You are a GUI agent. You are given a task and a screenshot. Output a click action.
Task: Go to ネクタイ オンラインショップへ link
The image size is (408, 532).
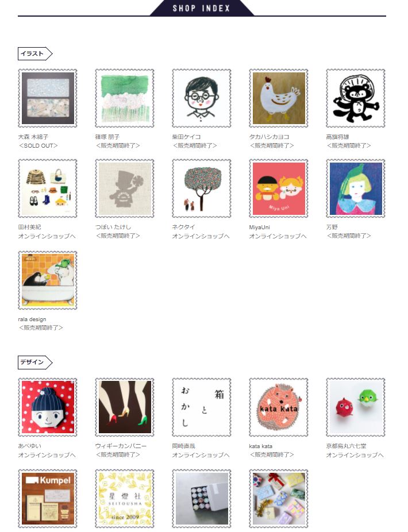pyautogui.click(x=201, y=236)
